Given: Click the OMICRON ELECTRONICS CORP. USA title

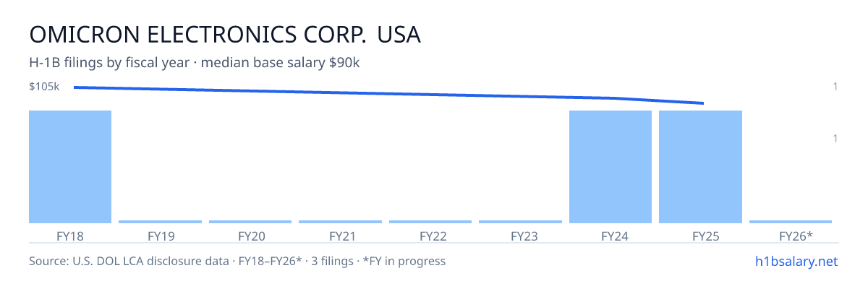Looking at the screenshot, I should click(225, 34).
